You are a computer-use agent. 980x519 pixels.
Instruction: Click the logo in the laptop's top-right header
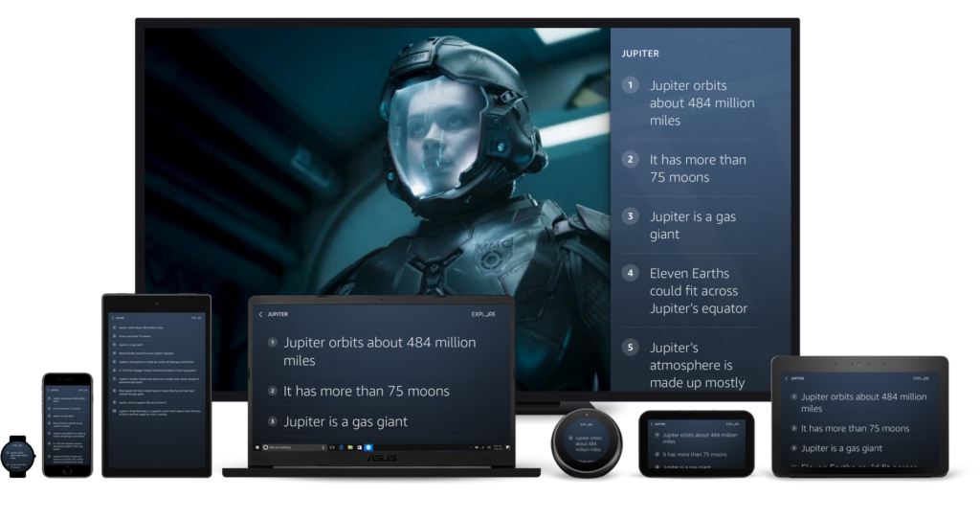click(x=483, y=314)
